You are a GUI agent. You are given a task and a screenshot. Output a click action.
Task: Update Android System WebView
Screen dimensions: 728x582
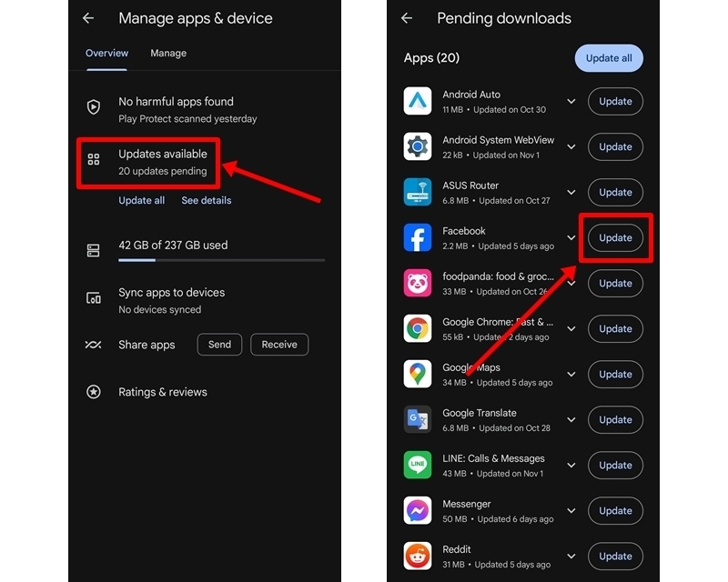tap(616, 146)
